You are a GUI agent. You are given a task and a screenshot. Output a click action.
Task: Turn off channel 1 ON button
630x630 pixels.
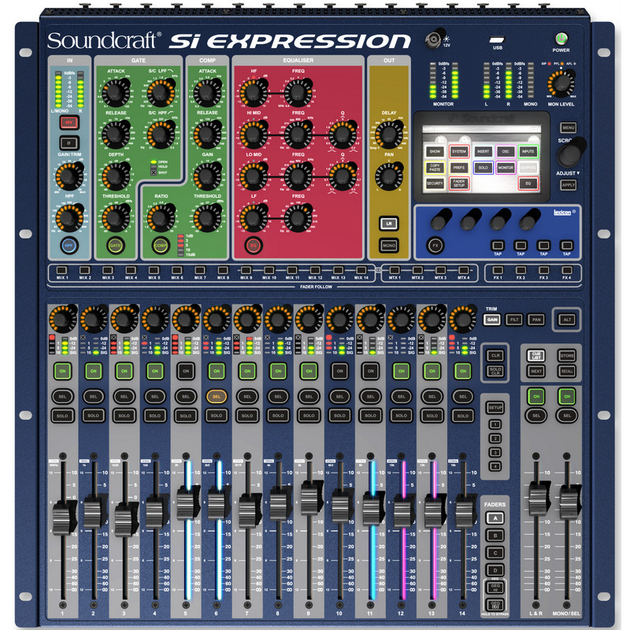[63, 371]
